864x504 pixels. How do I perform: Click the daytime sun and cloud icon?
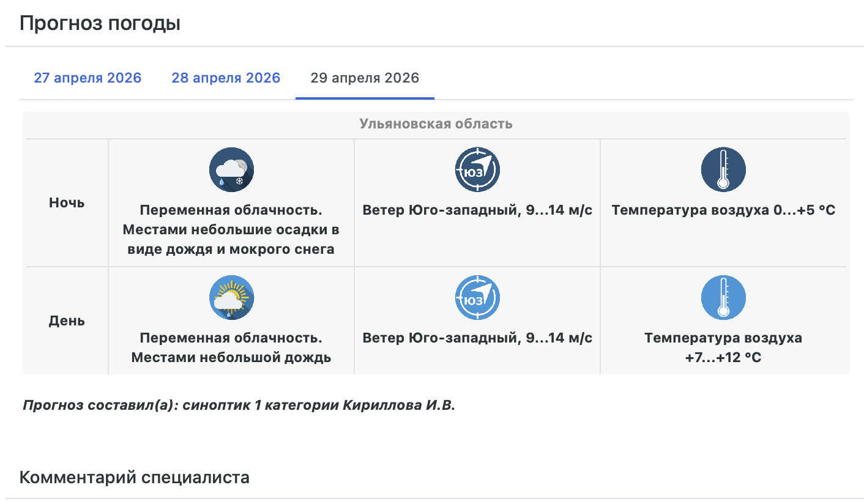point(231,297)
